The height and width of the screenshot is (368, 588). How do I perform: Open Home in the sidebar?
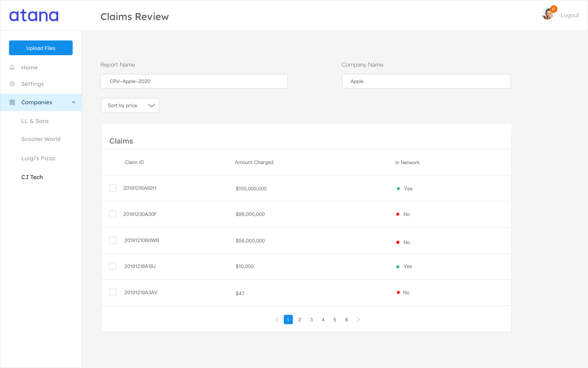[x=29, y=67]
